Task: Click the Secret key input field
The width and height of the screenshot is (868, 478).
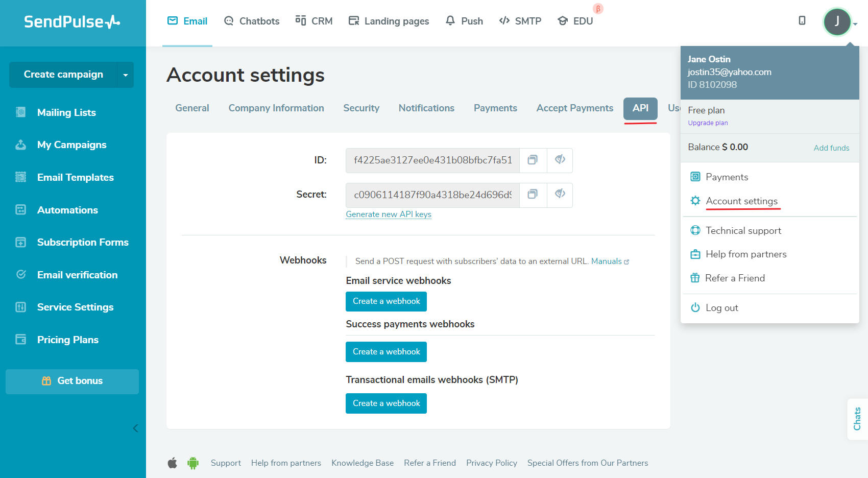Action: click(x=432, y=195)
